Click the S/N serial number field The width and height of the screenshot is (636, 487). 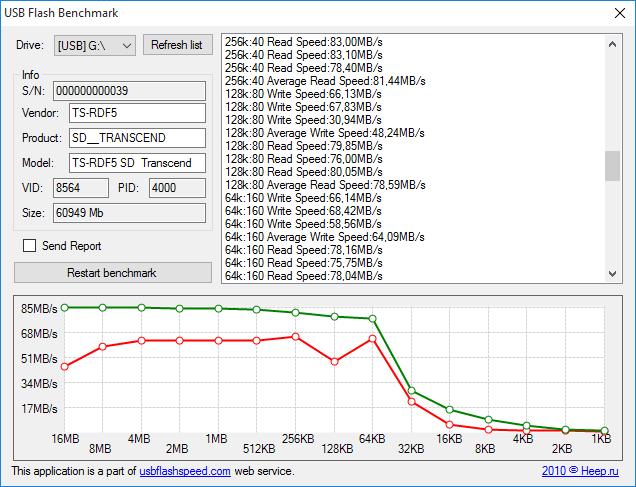pos(128,92)
